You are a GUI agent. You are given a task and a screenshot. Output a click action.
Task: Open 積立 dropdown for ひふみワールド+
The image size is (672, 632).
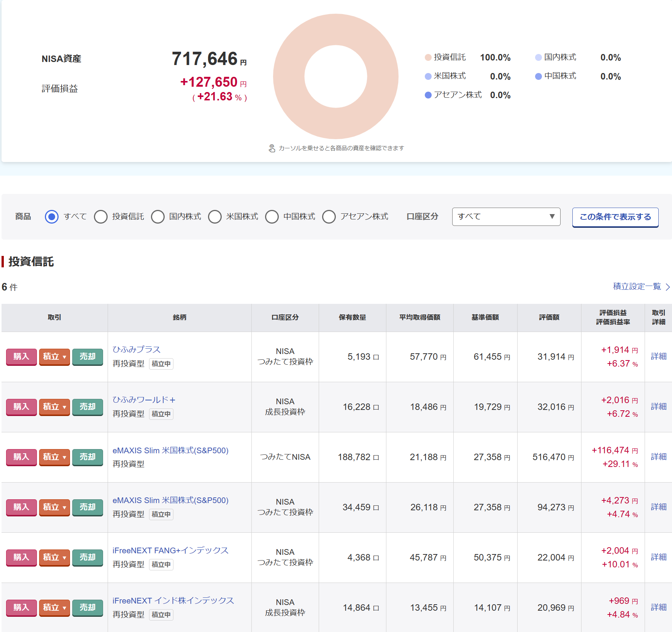coord(54,407)
